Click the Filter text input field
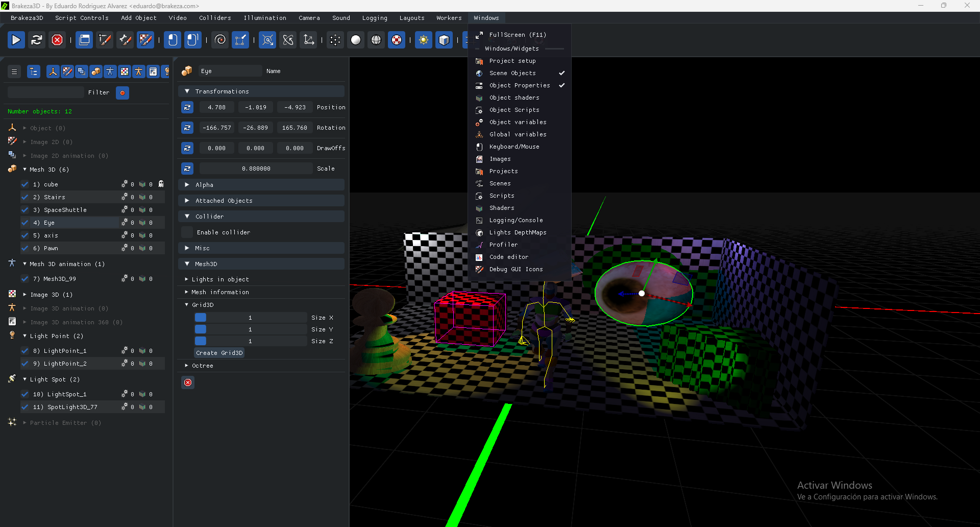This screenshot has width=980, height=527. pyautogui.click(x=45, y=92)
